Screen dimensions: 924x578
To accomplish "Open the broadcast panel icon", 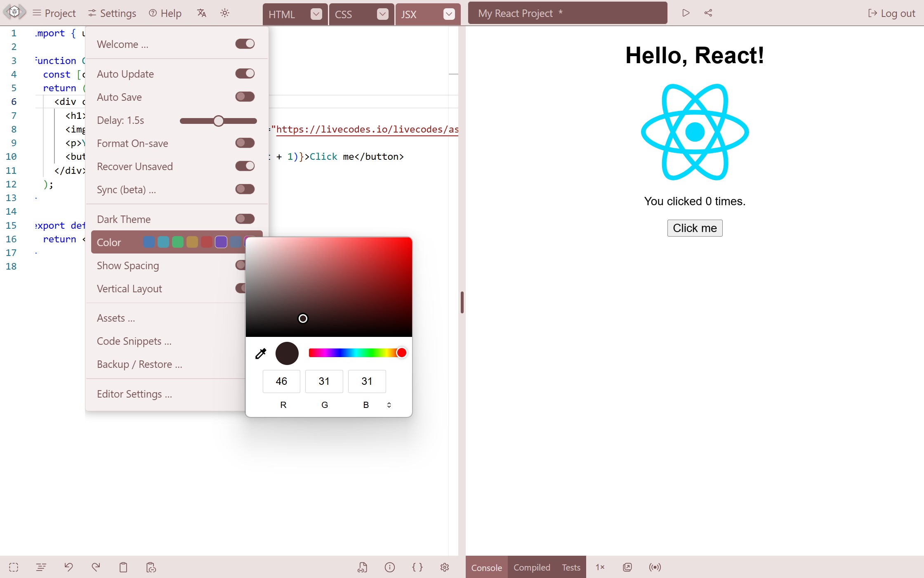I will pyautogui.click(x=655, y=567).
